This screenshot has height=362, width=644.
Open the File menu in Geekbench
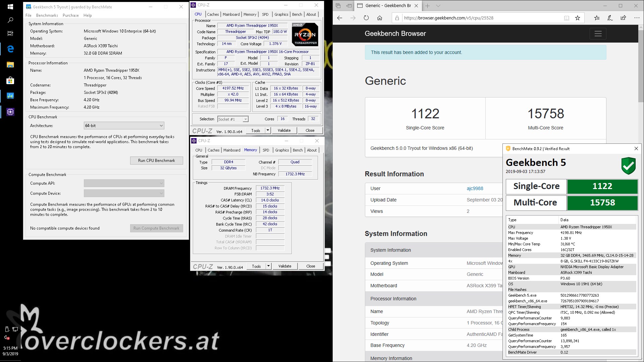click(x=29, y=15)
